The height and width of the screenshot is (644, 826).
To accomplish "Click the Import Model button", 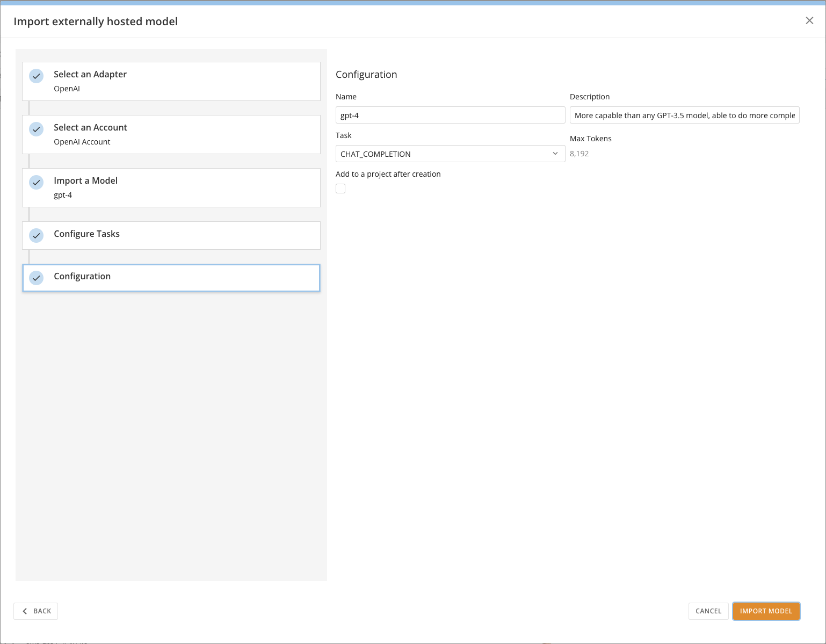I will [x=766, y=611].
